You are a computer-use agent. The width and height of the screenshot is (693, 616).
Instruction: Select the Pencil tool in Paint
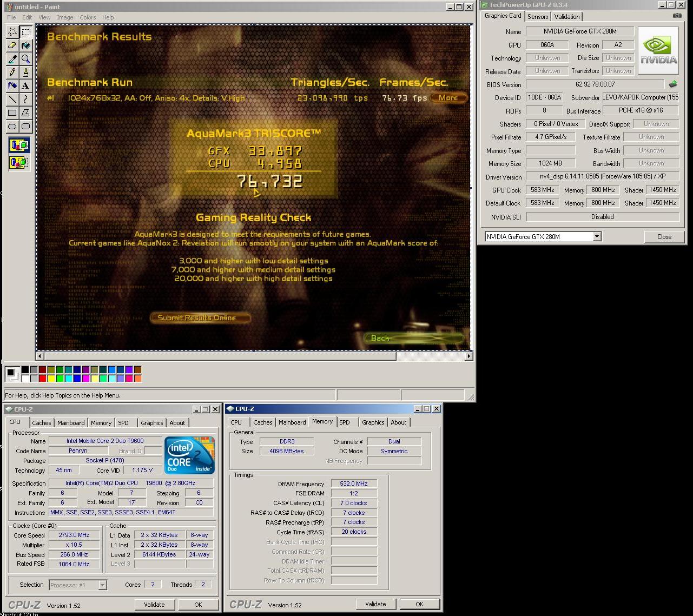click(12, 72)
